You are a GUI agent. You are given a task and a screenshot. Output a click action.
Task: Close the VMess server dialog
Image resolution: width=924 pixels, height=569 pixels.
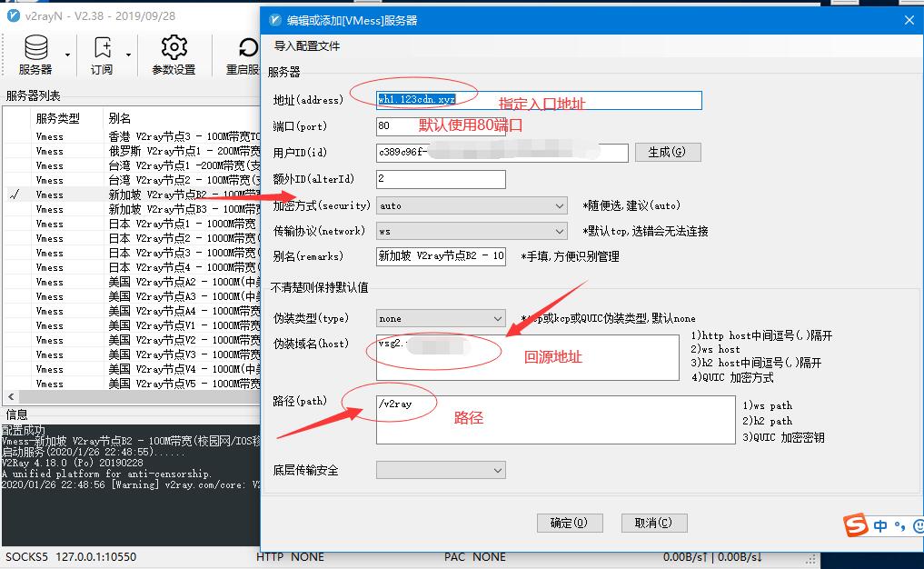[x=909, y=20]
